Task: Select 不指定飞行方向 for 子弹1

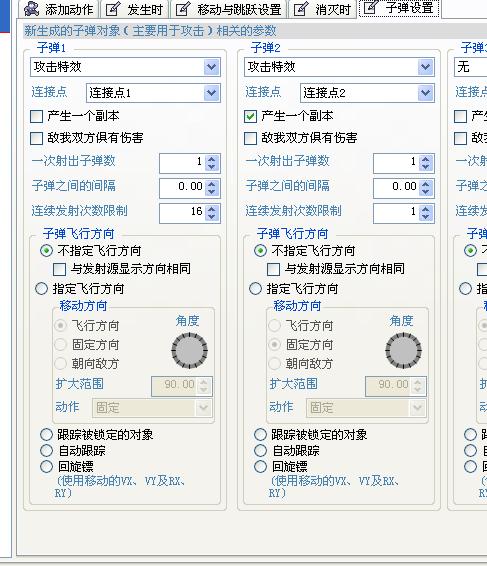Action: (47, 251)
